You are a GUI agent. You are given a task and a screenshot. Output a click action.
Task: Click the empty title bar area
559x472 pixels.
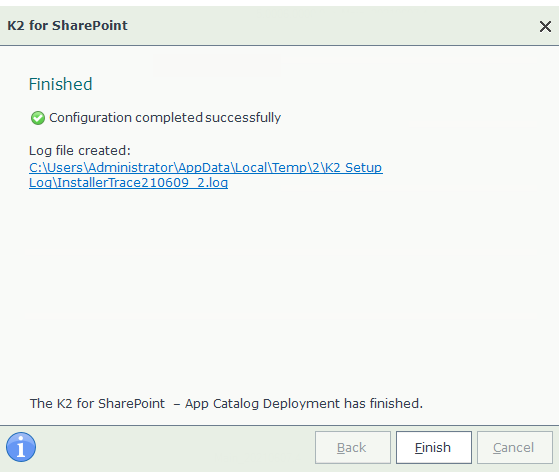click(x=332, y=26)
